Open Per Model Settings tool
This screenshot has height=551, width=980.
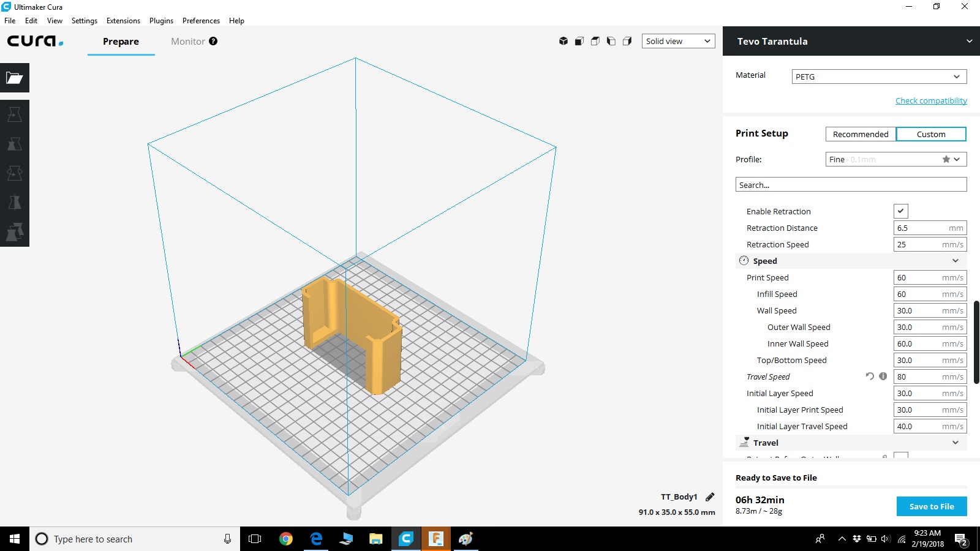click(x=15, y=232)
